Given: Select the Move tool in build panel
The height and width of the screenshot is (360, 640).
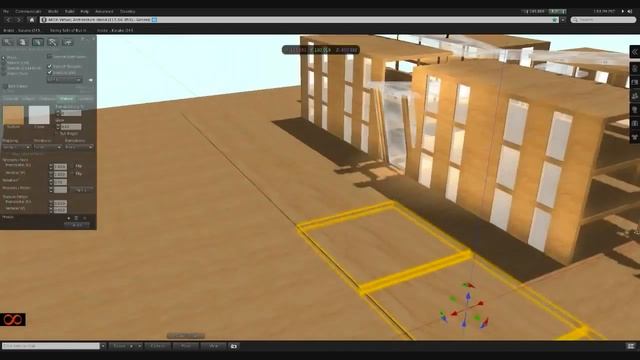Looking at the screenshot, I should (23, 42).
